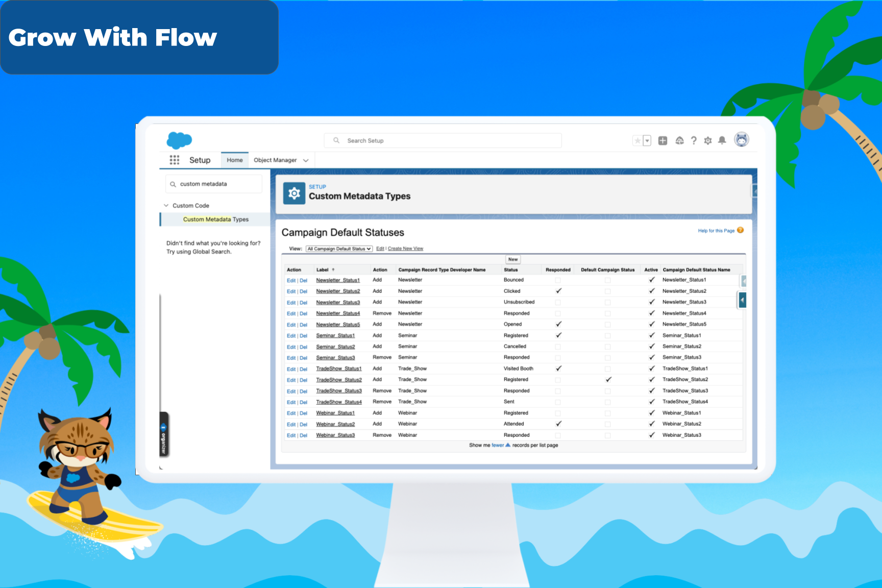Toggle Active checkbox for Webinar_Status3 row
The image size is (882, 588).
pos(652,435)
